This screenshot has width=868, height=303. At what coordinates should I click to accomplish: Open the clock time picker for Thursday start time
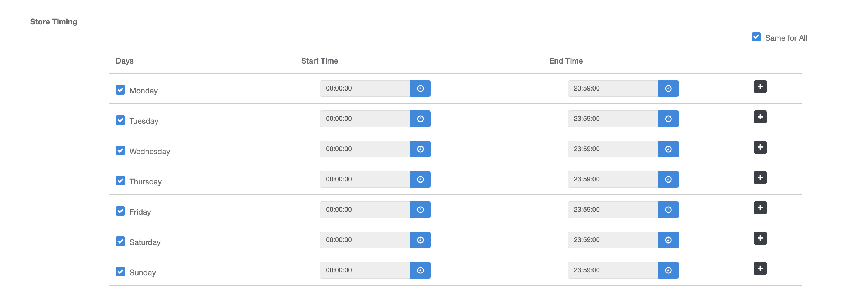[x=420, y=179]
